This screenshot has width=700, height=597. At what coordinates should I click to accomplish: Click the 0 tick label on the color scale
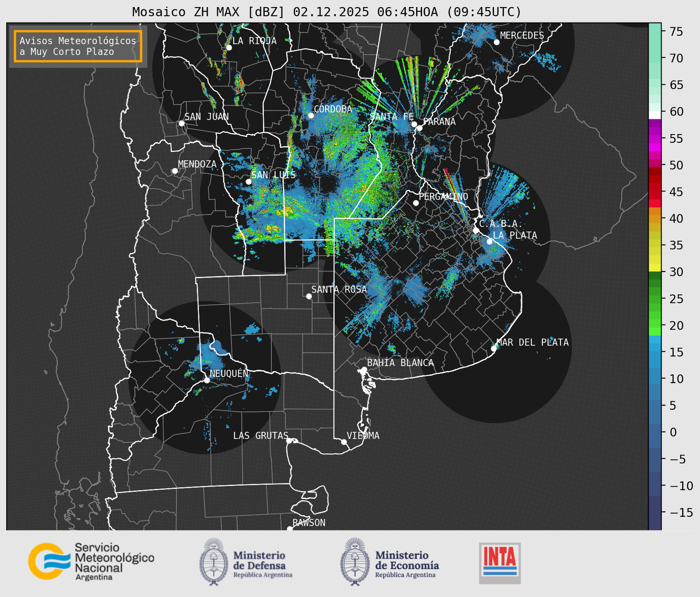click(673, 432)
